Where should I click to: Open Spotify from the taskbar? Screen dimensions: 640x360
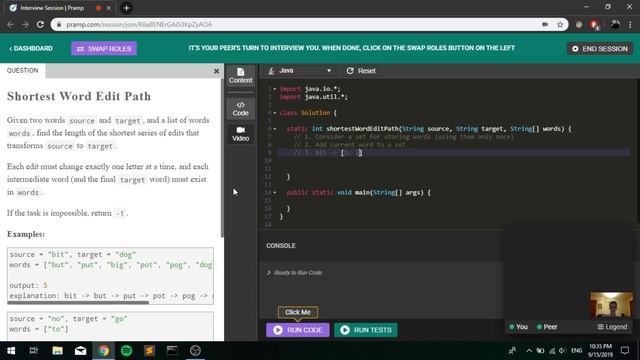point(127,351)
